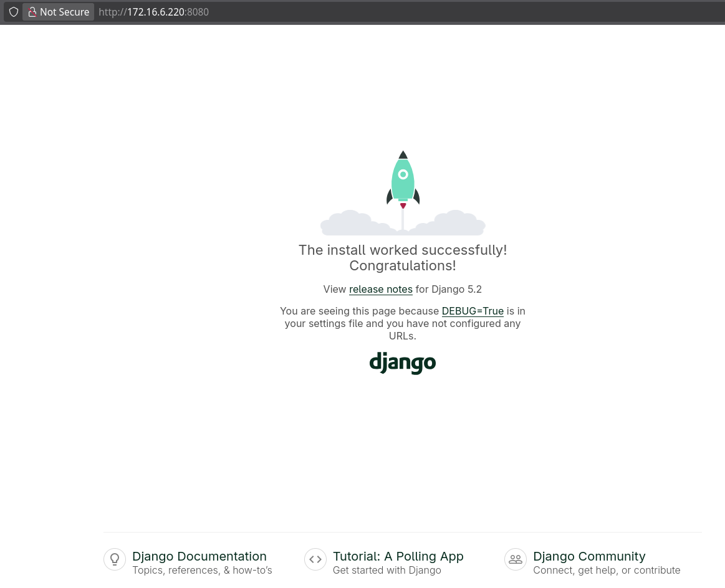Screen dimensions: 725x588
Task: Open 'Connect, get help, or contribute'
Action: click(x=607, y=570)
